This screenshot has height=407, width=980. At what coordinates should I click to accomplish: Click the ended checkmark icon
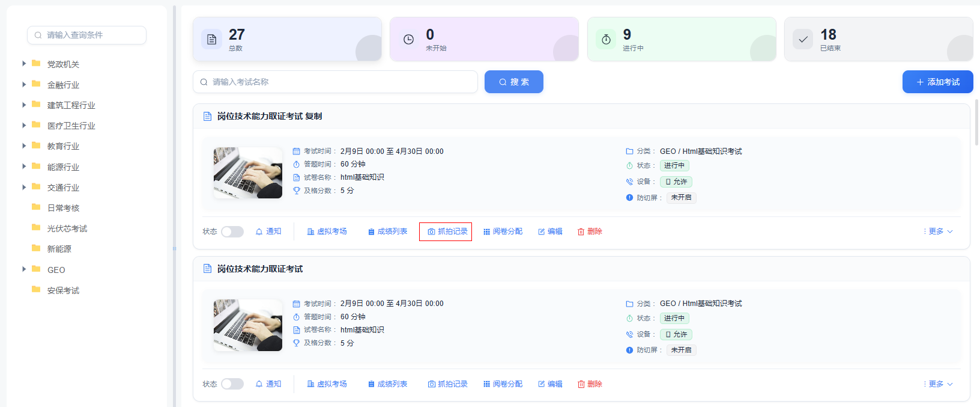click(803, 40)
